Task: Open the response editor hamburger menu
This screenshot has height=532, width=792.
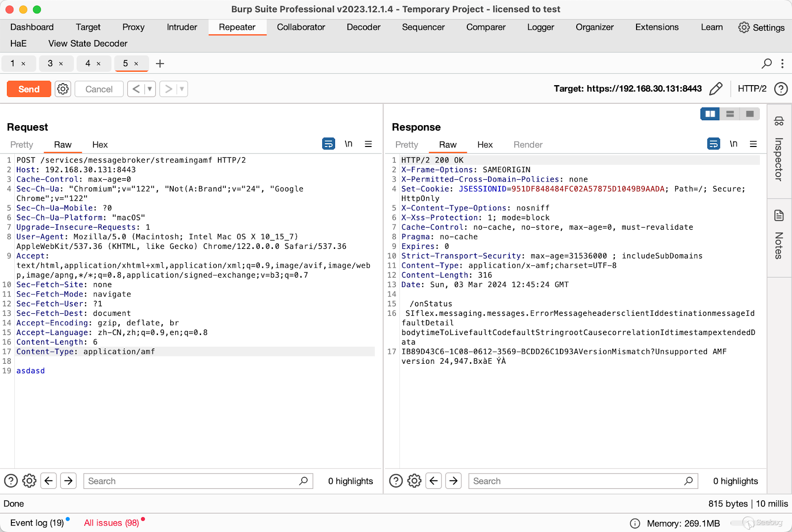Action: click(x=753, y=144)
